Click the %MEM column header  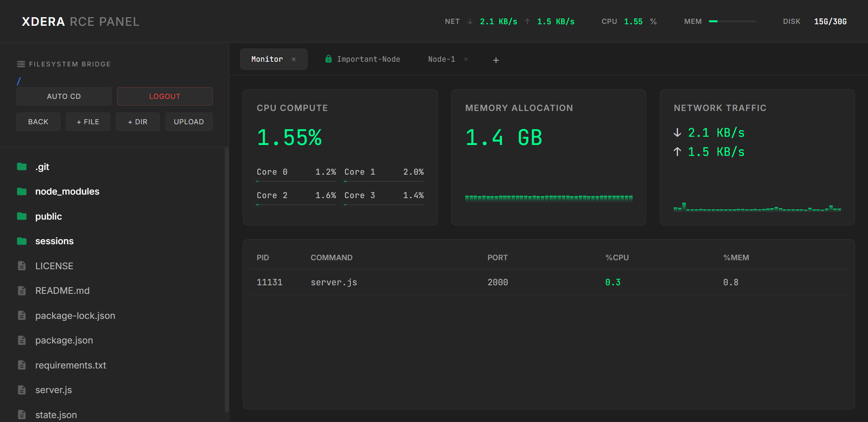tap(736, 258)
